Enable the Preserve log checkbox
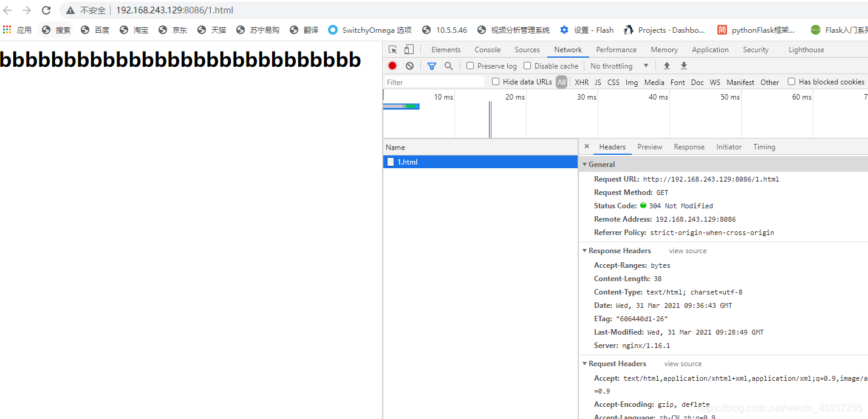The width and height of the screenshot is (868, 419). click(470, 66)
